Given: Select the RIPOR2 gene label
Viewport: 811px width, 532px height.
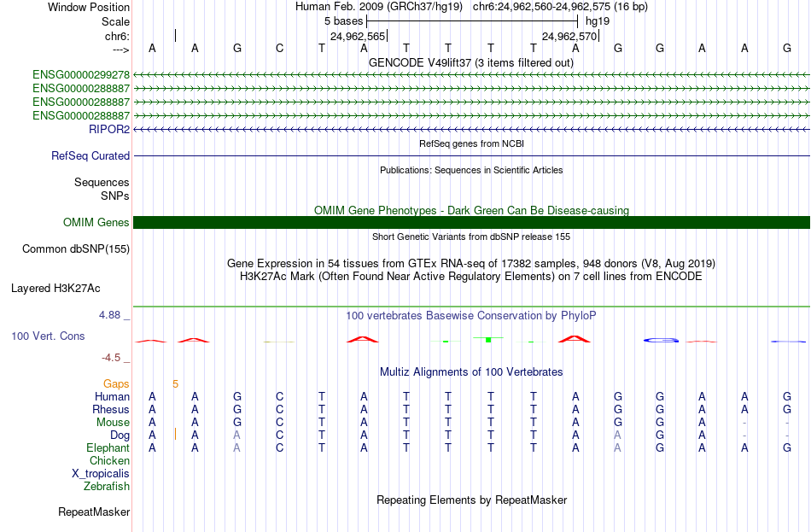Looking at the screenshot, I should (x=109, y=130).
